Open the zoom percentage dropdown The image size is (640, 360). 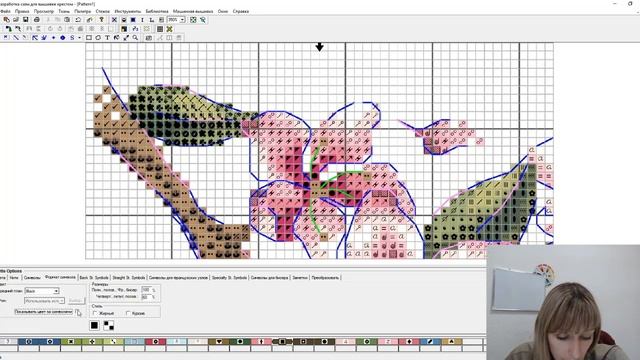(x=182, y=20)
